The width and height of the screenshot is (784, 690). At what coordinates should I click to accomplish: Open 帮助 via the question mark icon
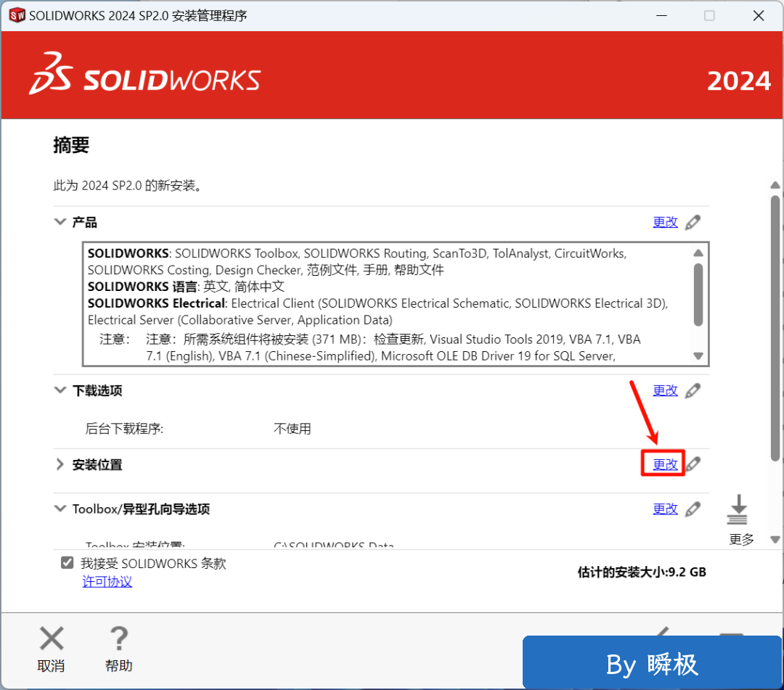118,639
